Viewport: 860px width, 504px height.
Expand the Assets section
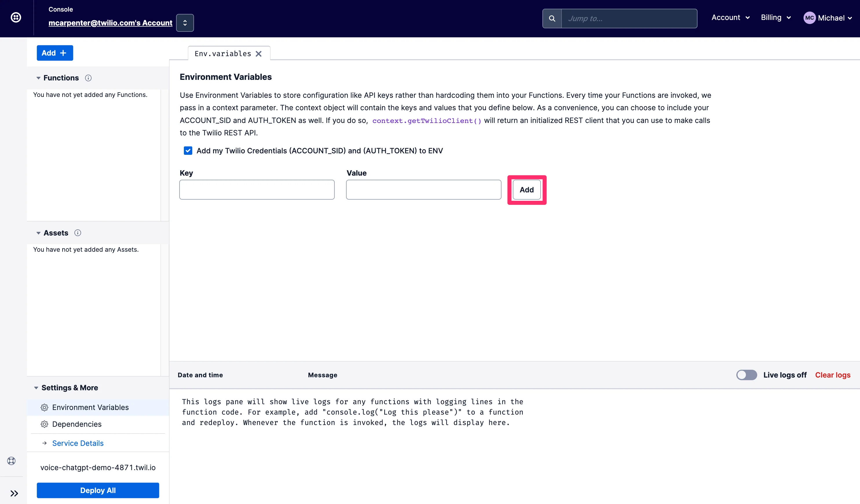point(37,233)
